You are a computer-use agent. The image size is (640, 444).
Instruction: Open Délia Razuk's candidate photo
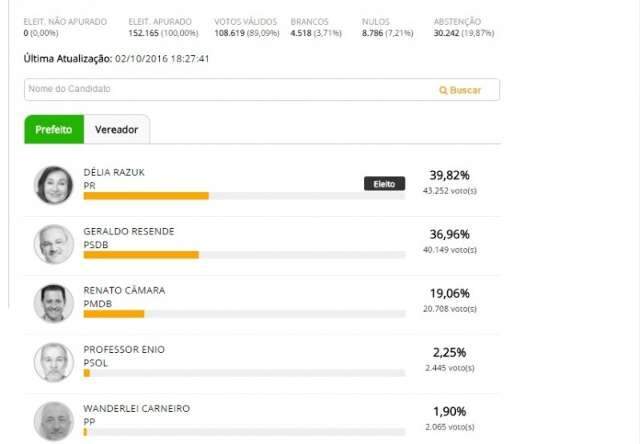coord(53,185)
